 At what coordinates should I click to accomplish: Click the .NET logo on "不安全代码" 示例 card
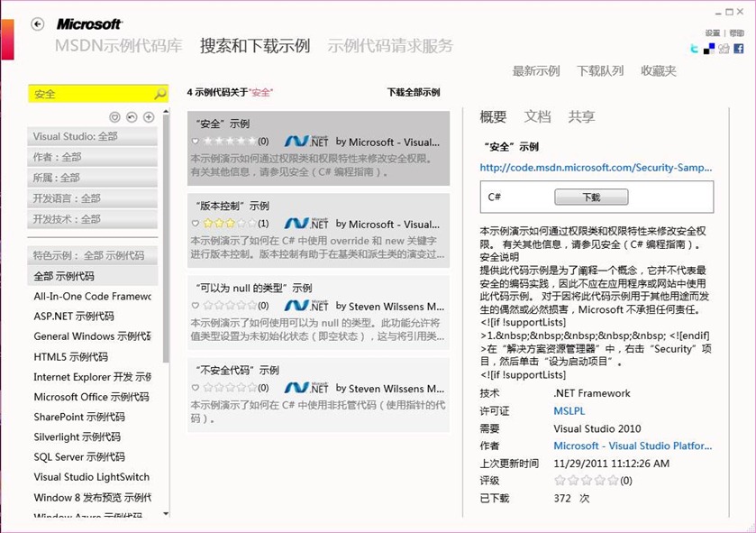click(x=306, y=387)
